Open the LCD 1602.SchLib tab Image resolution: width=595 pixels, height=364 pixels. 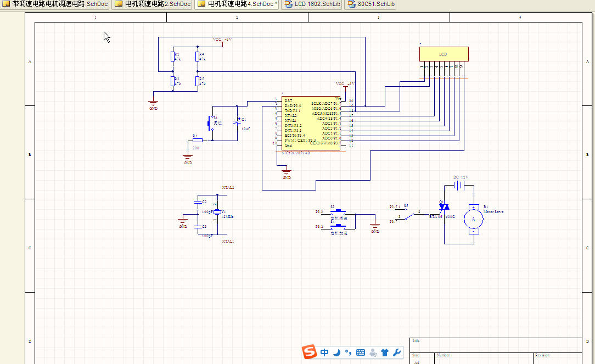coord(312,4)
